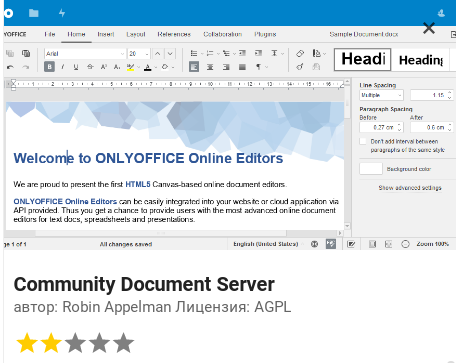Toggle italic formatting

pyautogui.click(x=63, y=67)
